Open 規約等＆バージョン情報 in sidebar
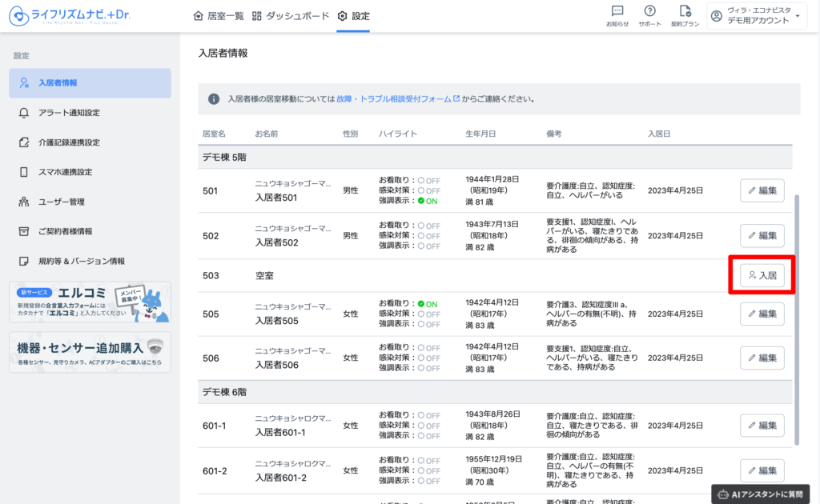 [x=81, y=261]
